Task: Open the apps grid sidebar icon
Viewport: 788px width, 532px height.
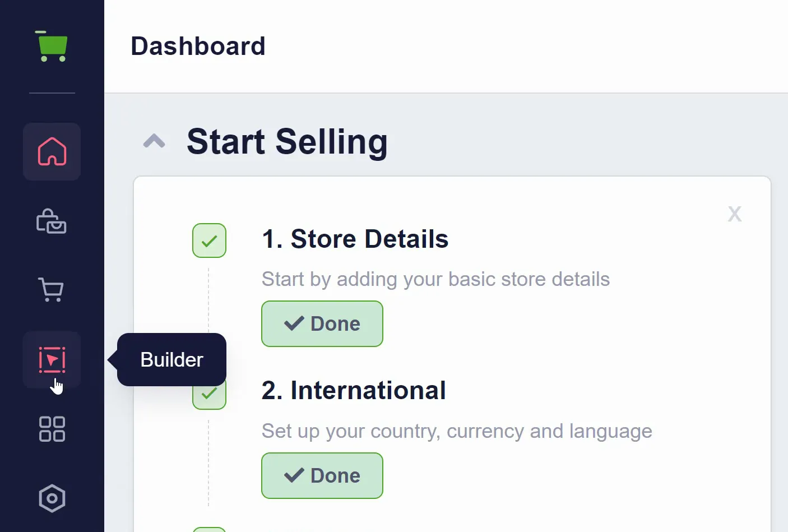Action: coord(52,429)
